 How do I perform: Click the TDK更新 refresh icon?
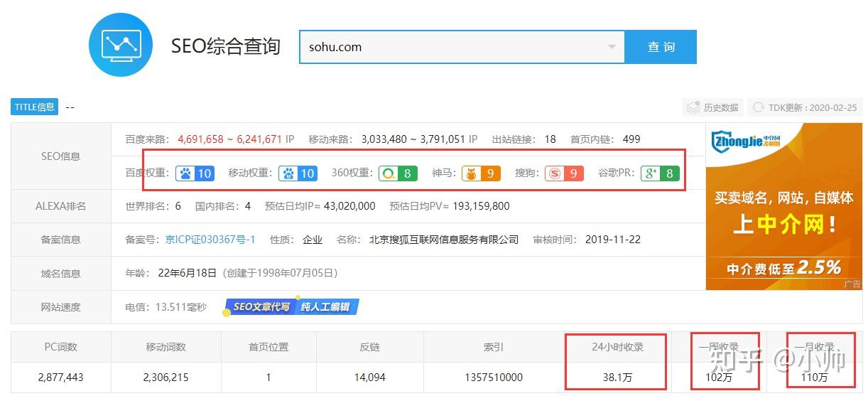click(x=758, y=107)
